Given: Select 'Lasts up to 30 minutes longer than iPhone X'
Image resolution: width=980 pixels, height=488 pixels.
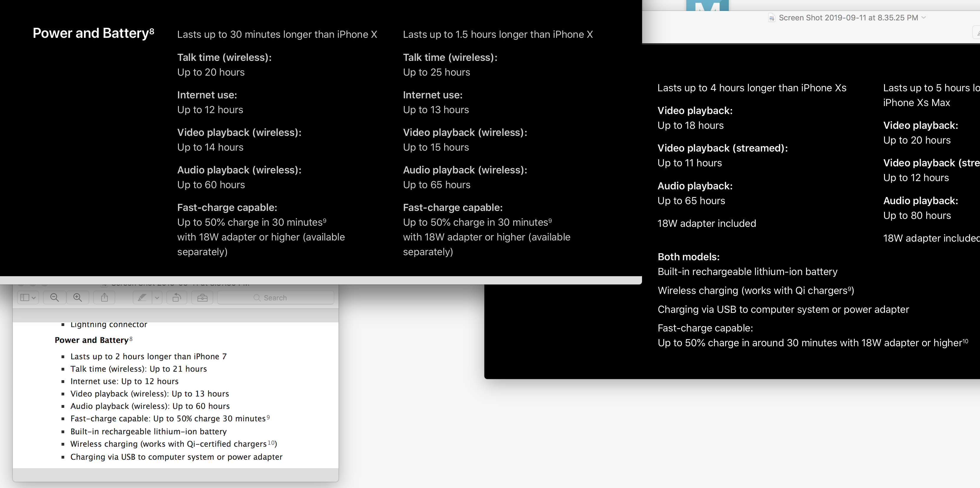Looking at the screenshot, I should (x=277, y=34).
